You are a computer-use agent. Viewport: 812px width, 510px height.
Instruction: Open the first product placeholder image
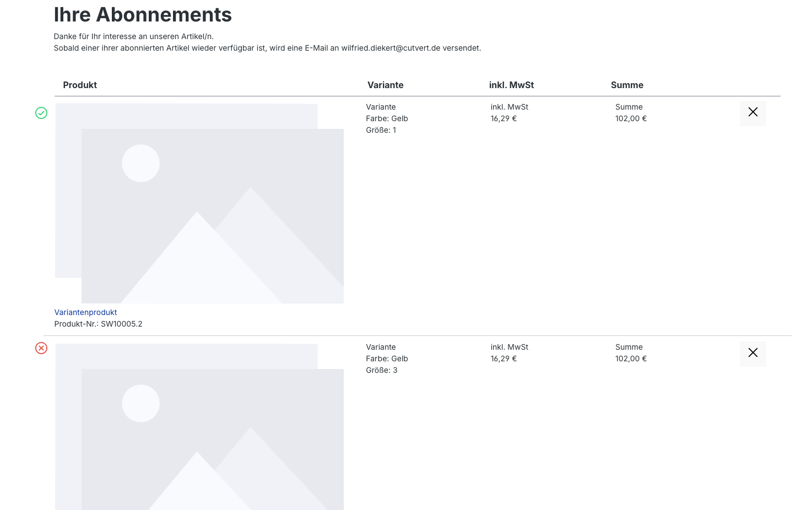tap(199, 203)
